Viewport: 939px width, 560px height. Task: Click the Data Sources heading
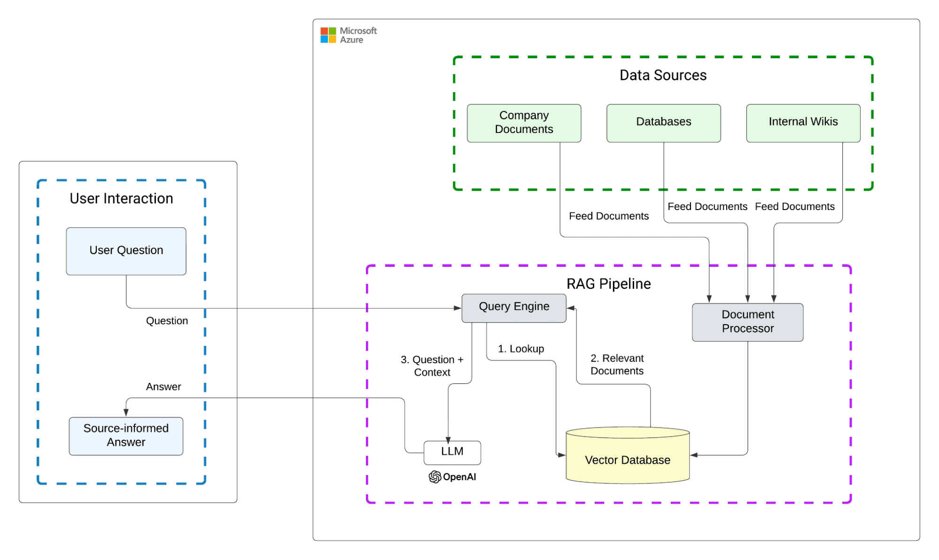(x=663, y=75)
